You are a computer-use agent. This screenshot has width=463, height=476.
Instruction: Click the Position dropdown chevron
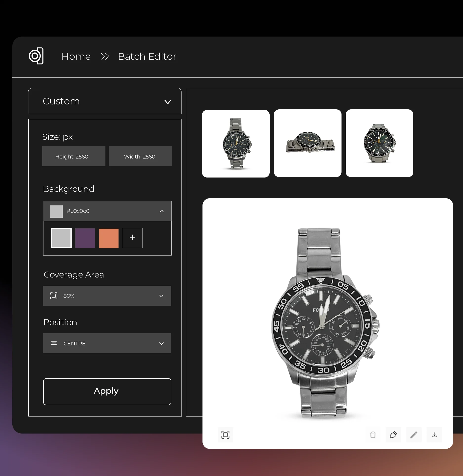pyautogui.click(x=161, y=344)
